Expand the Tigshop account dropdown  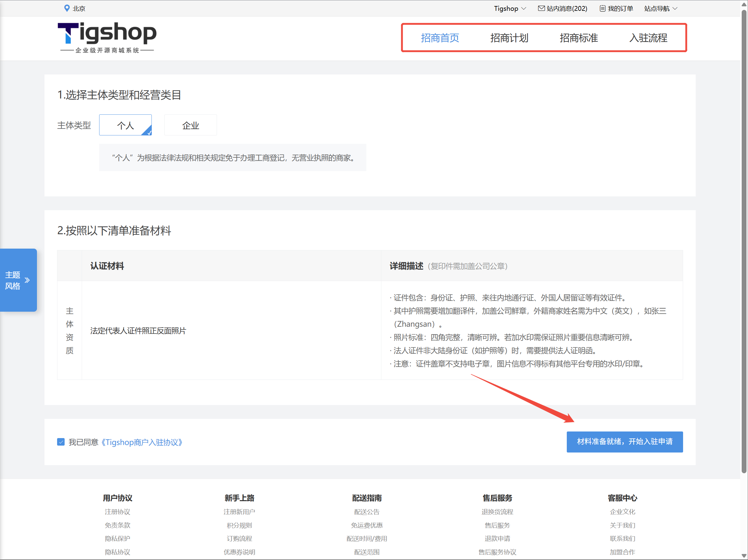(509, 8)
